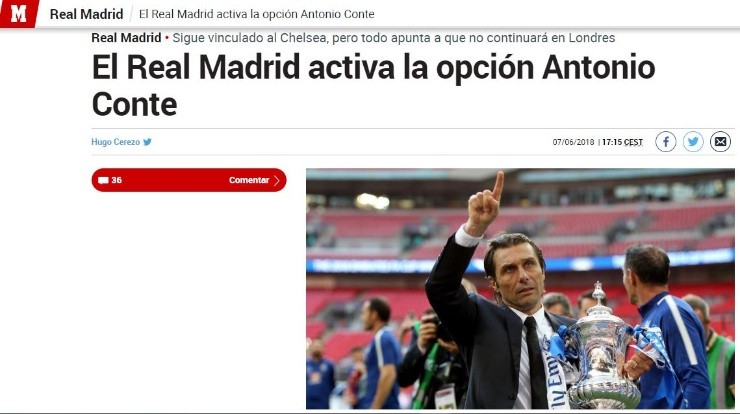Click the Marca M logo
This screenshot has height=414, width=740.
18,14
